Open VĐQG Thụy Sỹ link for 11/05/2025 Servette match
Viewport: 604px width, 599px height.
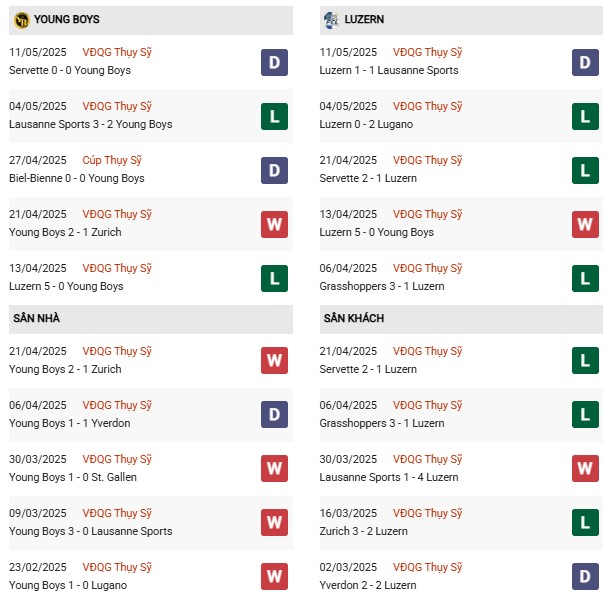[x=117, y=52]
